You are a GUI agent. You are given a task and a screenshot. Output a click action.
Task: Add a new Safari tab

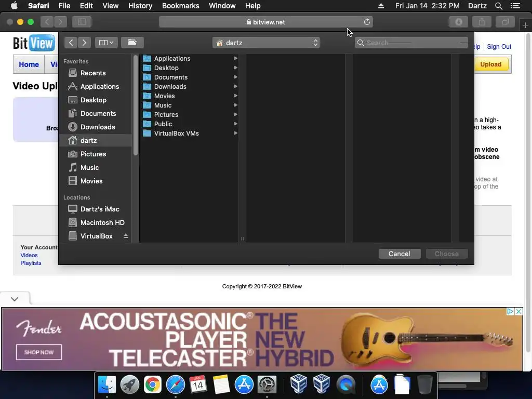(525, 25)
